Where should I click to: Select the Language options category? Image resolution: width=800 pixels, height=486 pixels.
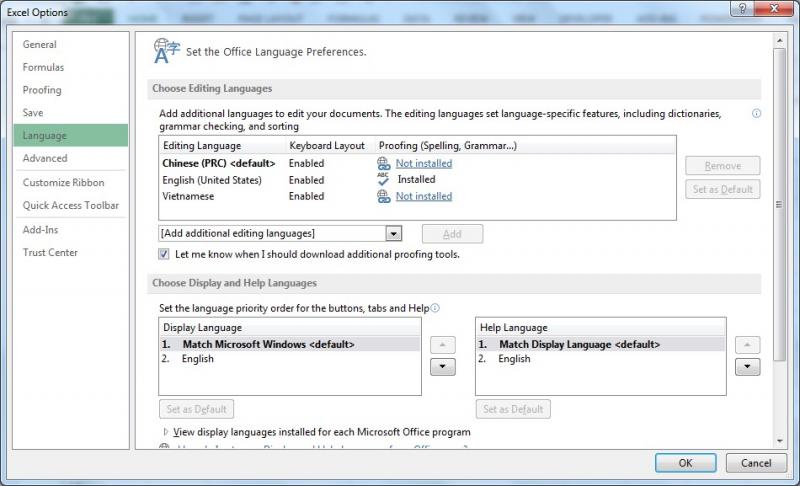(x=70, y=135)
